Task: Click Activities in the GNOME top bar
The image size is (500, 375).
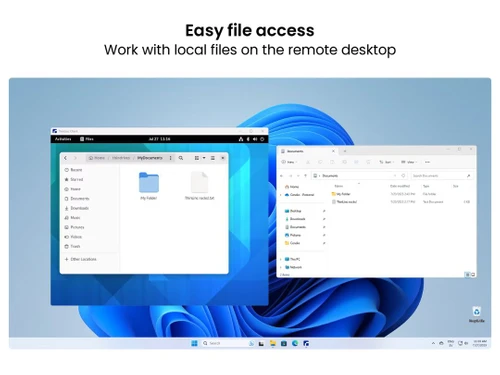Action: pos(63,139)
